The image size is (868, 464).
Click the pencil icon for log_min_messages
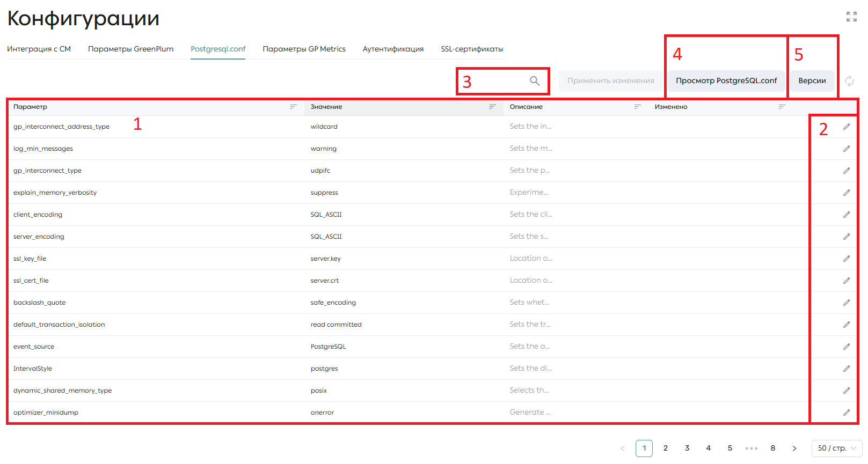point(847,149)
